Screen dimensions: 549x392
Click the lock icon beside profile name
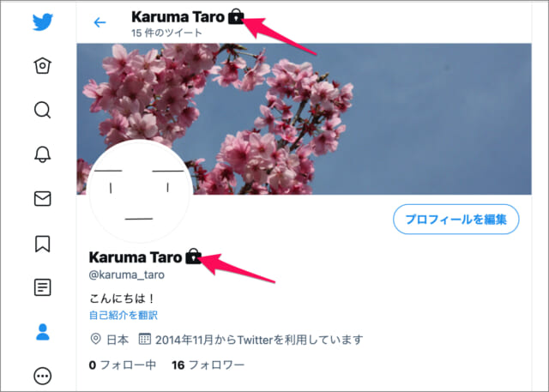pos(193,256)
